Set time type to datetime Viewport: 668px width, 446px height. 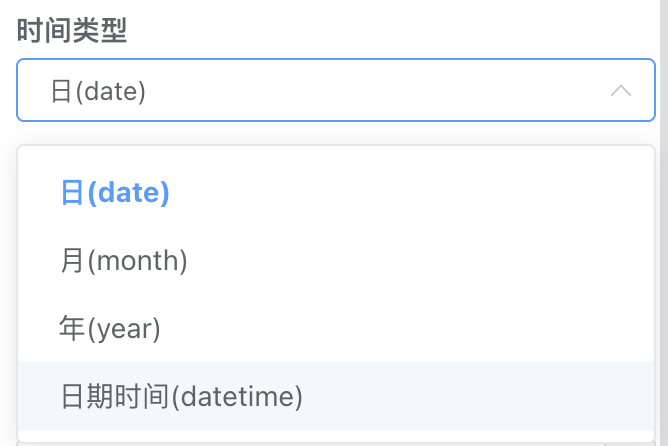pos(181,396)
